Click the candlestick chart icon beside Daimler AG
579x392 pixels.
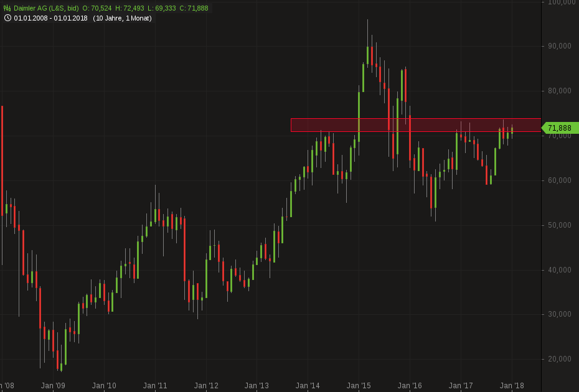(x=7, y=8)
